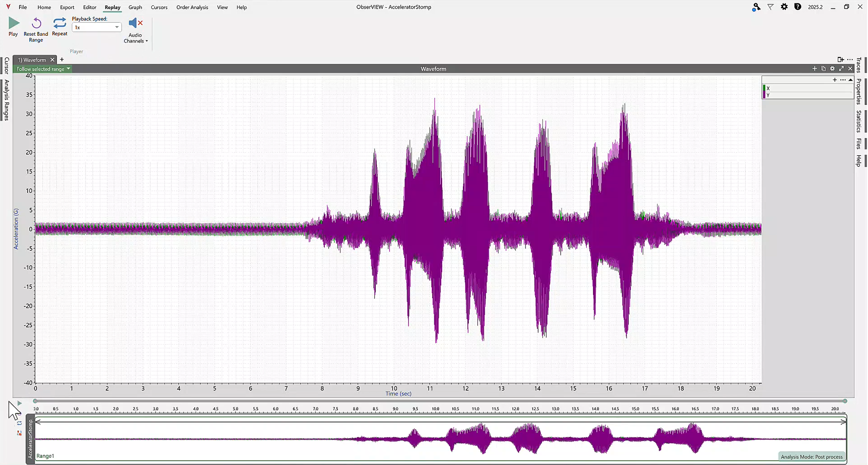Image resolution: width=868 pixels, height=465 pixels.
Task: Add a new graph tab with plus
Action: tap(62, 60)
